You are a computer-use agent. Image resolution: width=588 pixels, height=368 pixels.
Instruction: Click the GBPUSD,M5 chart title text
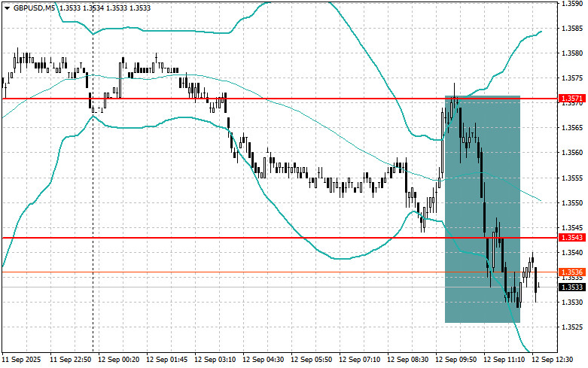click(34, 8)
